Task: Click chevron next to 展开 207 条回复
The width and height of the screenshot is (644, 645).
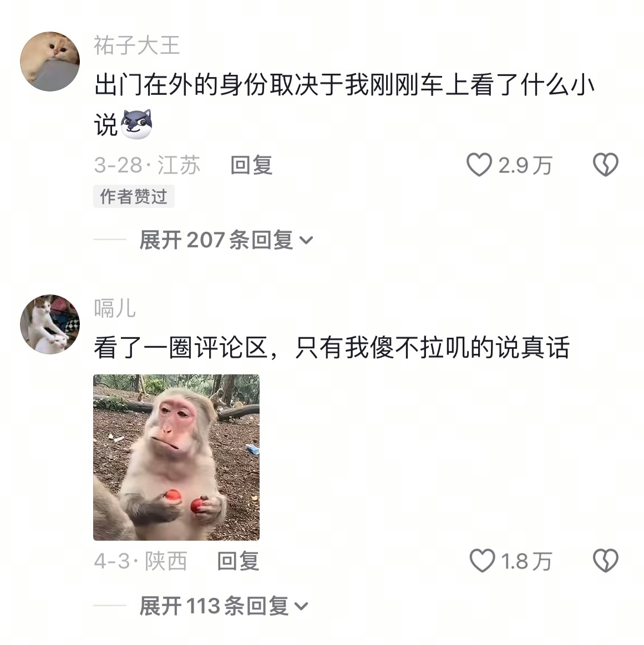Action: tap(306, 240)
